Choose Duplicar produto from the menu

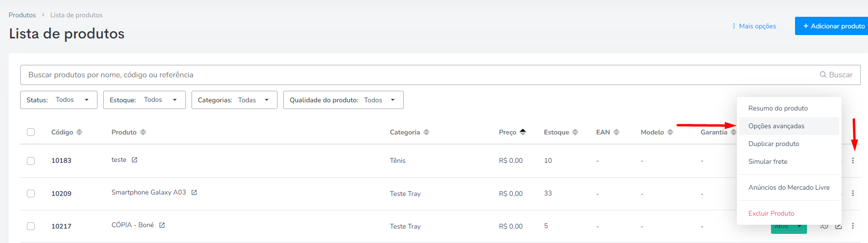pos(789,144)
